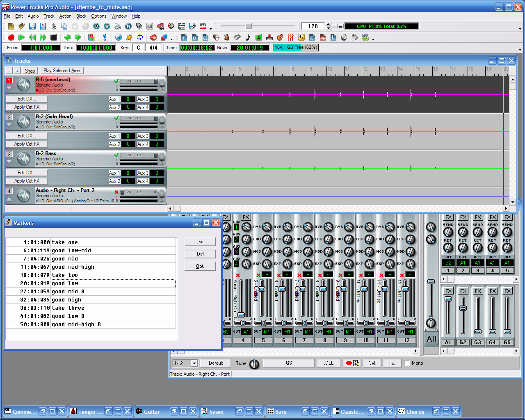Print using the printer icon
525x420 pixels.
[x=118, y=26]
